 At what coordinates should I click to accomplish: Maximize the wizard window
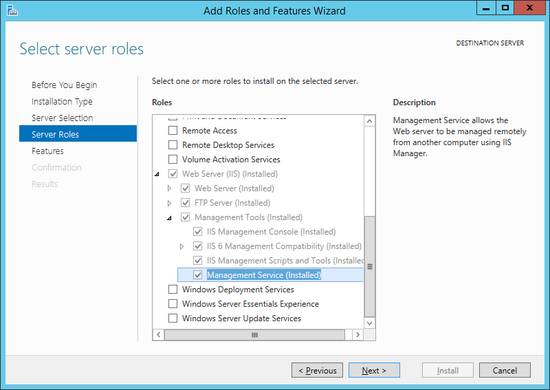pyautogui.click(x=505, y=8)
